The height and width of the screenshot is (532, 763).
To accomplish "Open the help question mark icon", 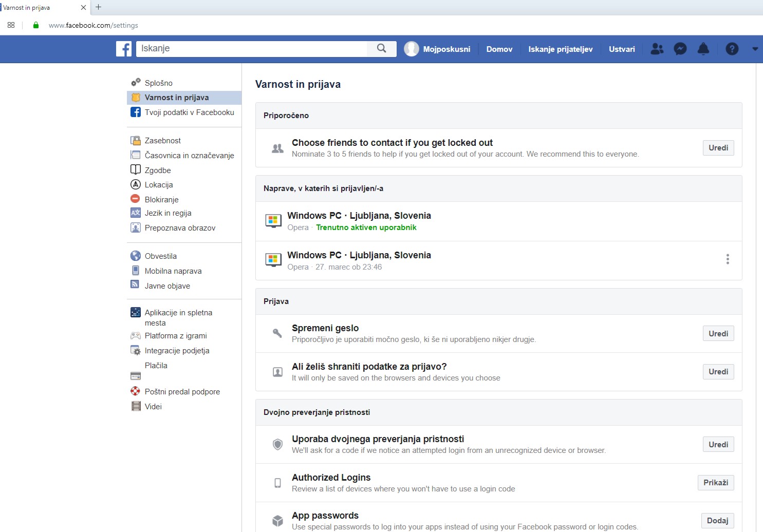I will pos(732,49).
